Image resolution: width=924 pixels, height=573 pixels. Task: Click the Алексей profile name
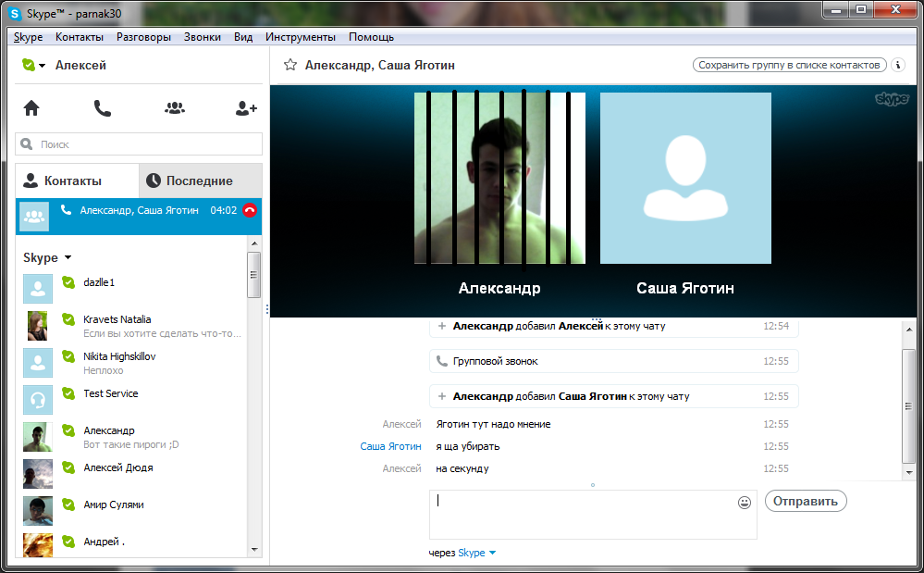tap(80, 65)
